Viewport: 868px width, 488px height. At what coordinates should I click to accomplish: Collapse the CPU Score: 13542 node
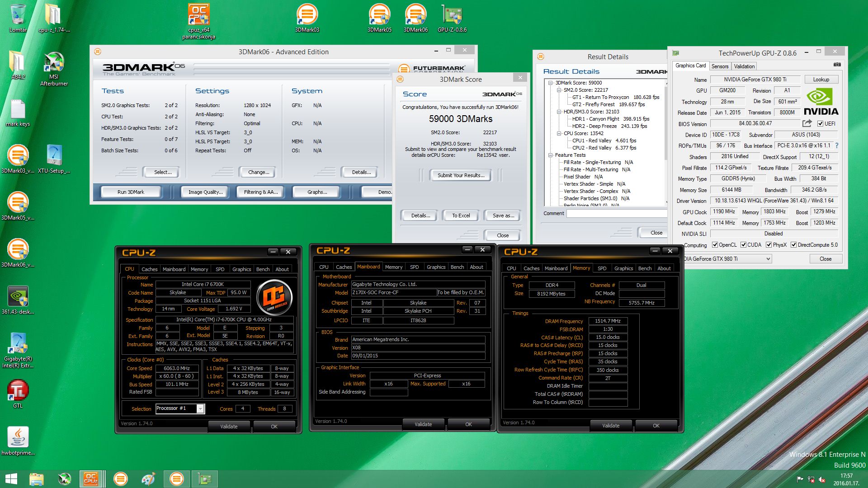pos(559,133)
